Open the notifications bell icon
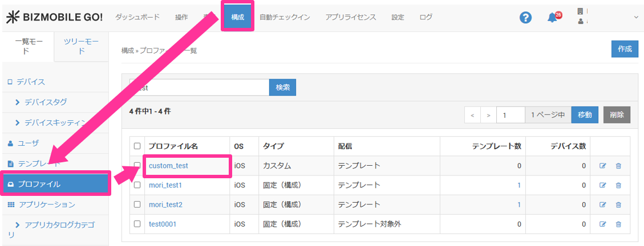The image size is (644, 246). (x=552, y=18)
